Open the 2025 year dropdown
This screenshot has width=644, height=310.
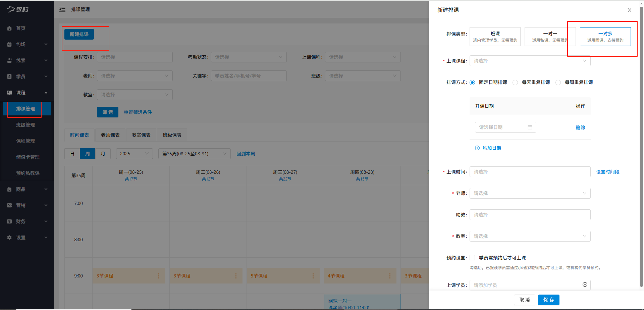[x=134, y=153]
